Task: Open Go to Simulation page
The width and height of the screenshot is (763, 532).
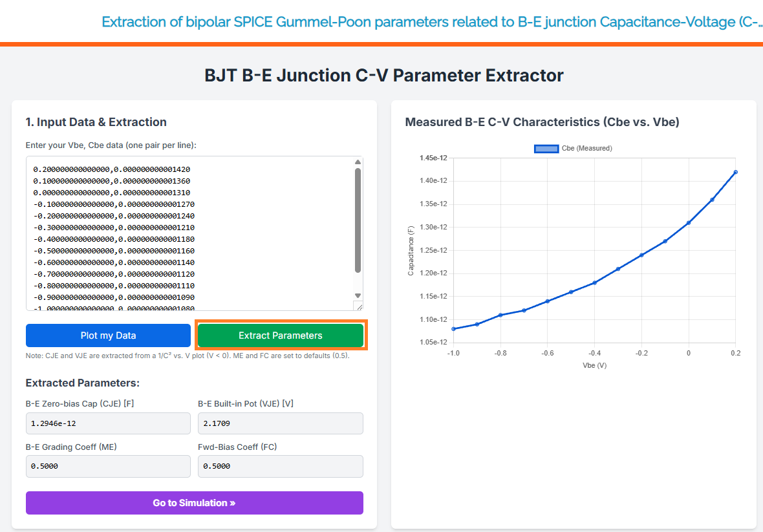Action: pos(194,503)
